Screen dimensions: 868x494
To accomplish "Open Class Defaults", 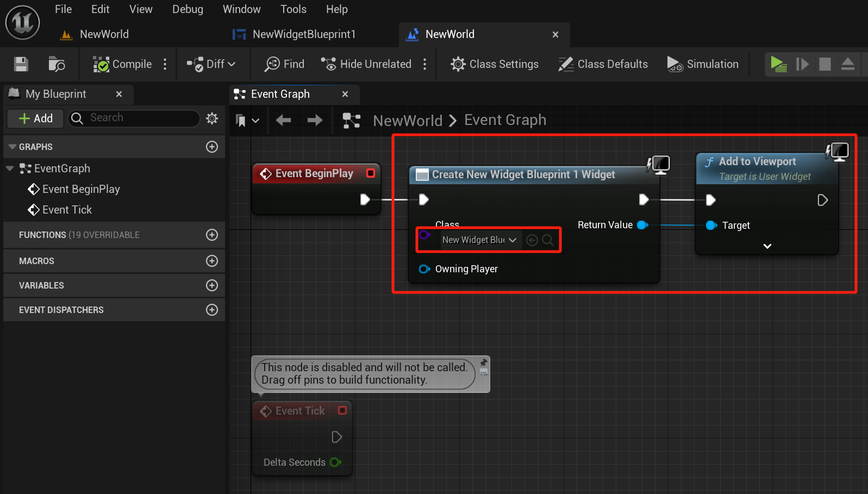I will coord(603,64).
